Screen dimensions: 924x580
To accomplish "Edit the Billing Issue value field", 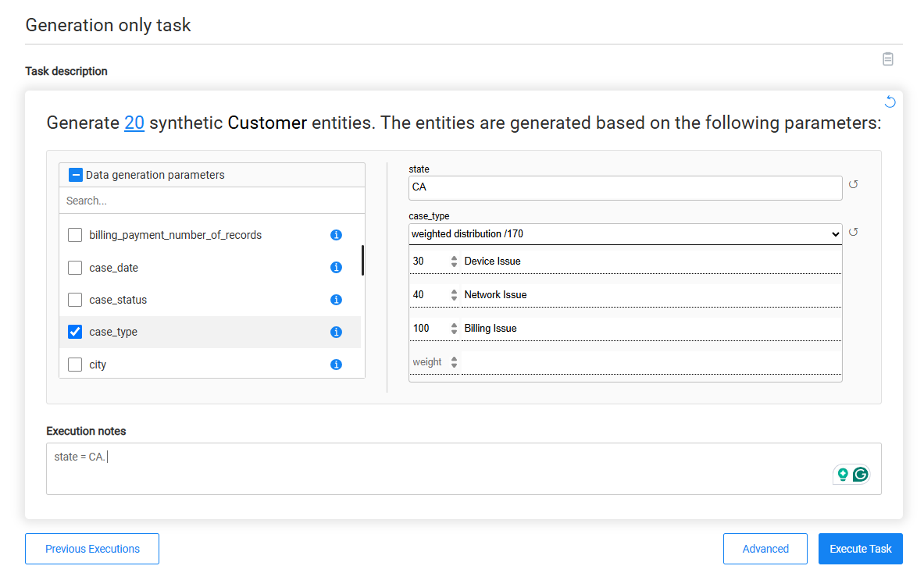I will (x=651, y=329).
